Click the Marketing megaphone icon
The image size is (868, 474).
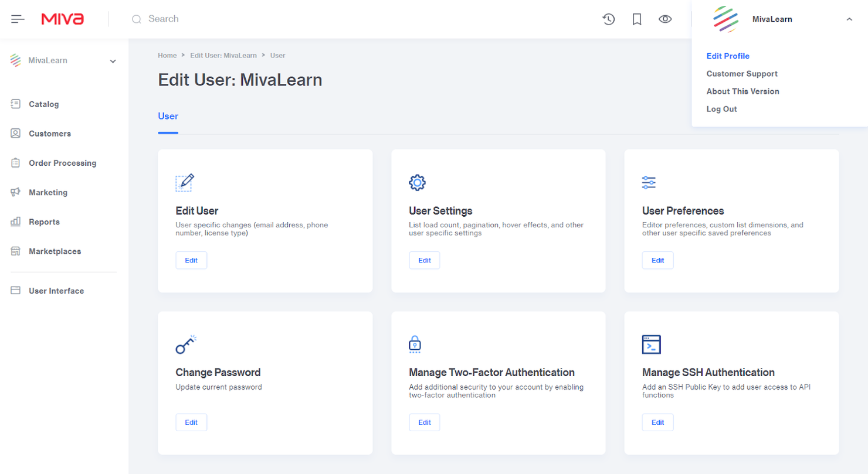[16, 192]
